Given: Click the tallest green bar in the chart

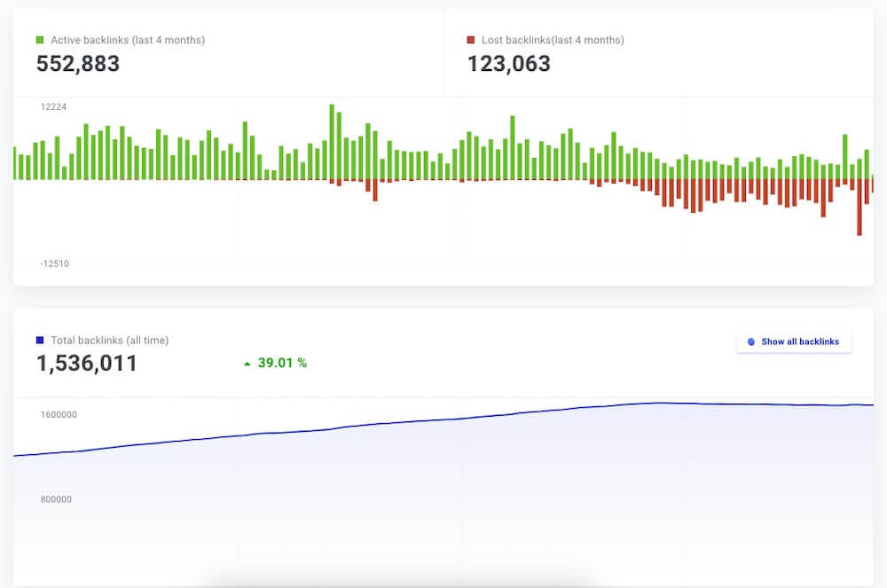Looking at the screenshot, I should coord(332,142).
